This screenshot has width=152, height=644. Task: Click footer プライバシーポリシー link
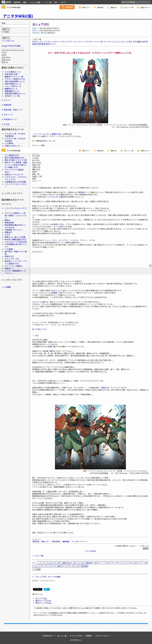tap(103, 636)
